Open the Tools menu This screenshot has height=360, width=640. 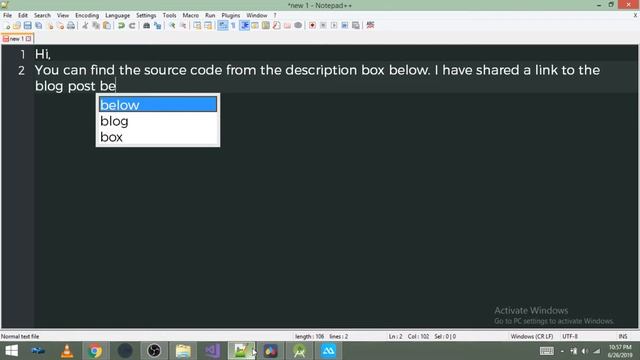(169, 15)
